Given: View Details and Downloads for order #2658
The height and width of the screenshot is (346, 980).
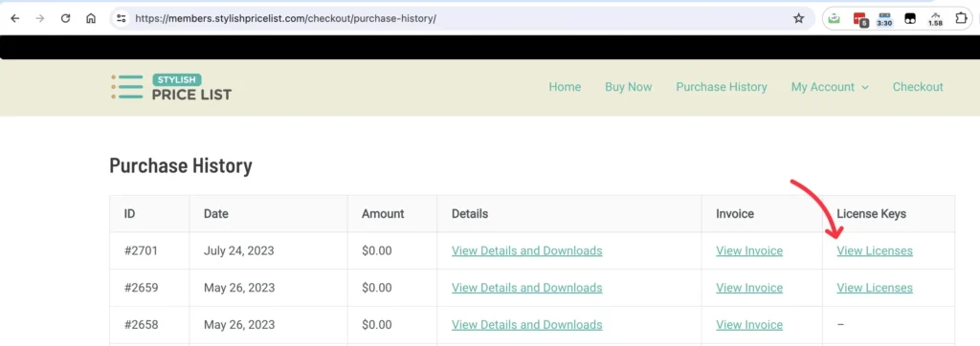Looking at the screenshot, I should pyautogui.click(x=527, y=325).
